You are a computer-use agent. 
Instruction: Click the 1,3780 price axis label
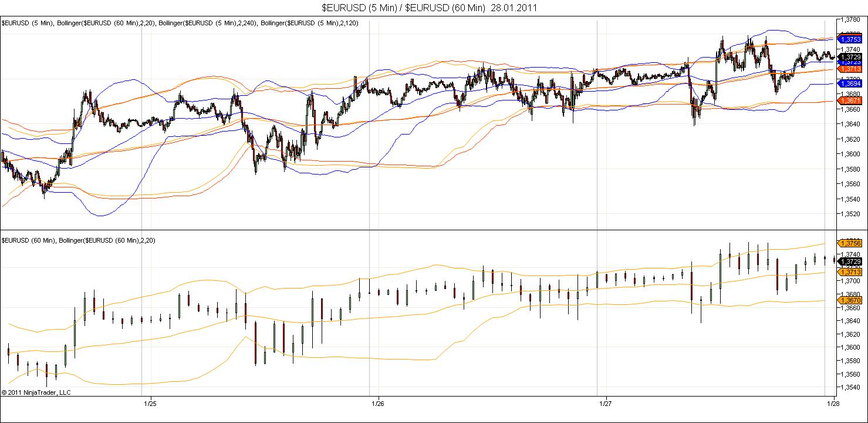[x=852, y=19]
